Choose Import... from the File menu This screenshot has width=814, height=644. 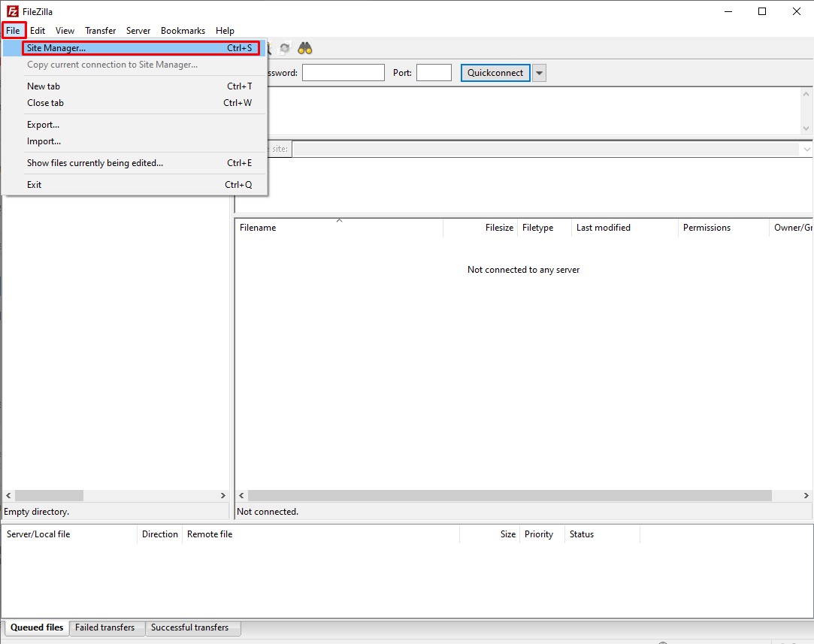(135, 141)
